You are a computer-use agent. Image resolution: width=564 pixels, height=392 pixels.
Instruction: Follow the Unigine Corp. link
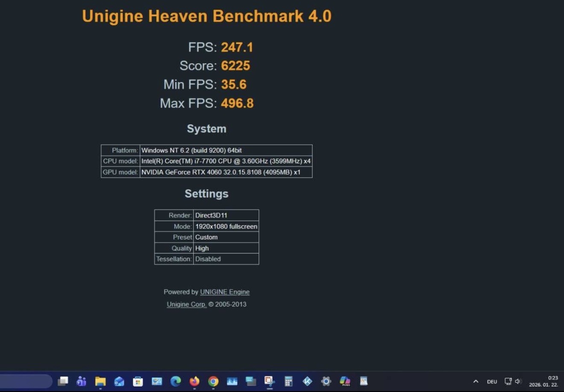coord(187,304)
